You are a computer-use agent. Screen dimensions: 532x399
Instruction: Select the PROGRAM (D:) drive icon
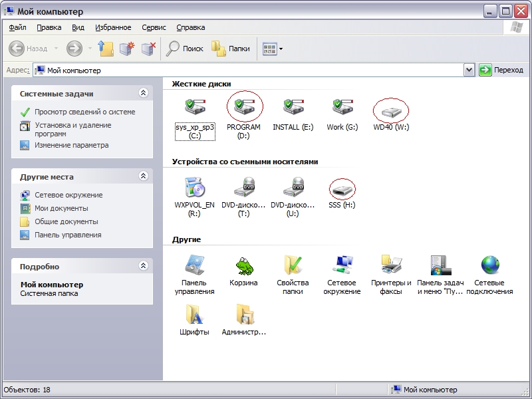tap(243, 106)
